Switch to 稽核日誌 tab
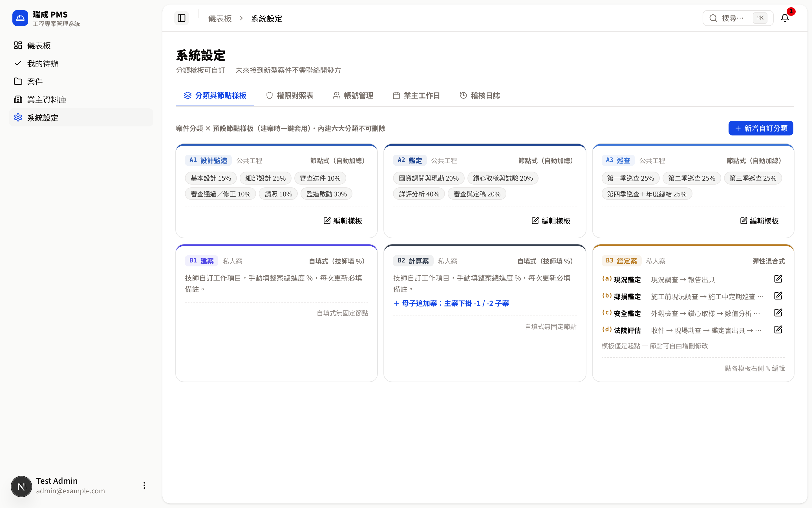 (480, 96)
